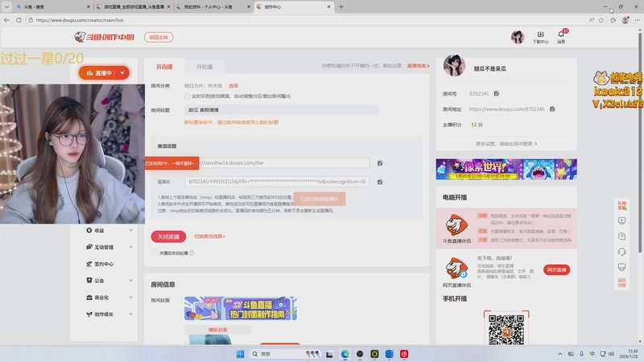Open the header user avatar
This screenshot has width=644, height=362.
click(518, 37)
